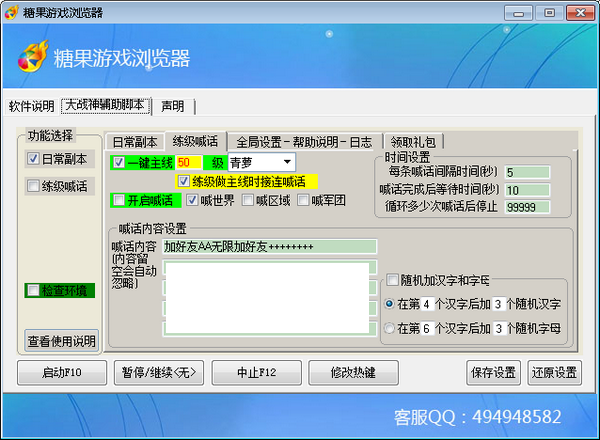The height and width of the screenshot is (440, 600).
Task: Go to the 全局设置-帮助说明-日志 tab
Action: 303,141
